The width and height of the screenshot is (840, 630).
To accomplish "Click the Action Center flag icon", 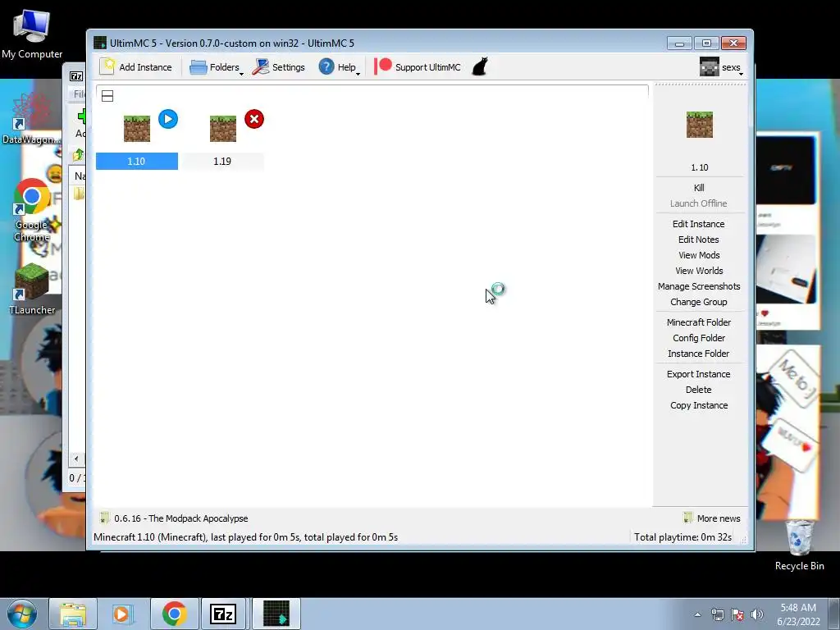I will click(737, 614).
